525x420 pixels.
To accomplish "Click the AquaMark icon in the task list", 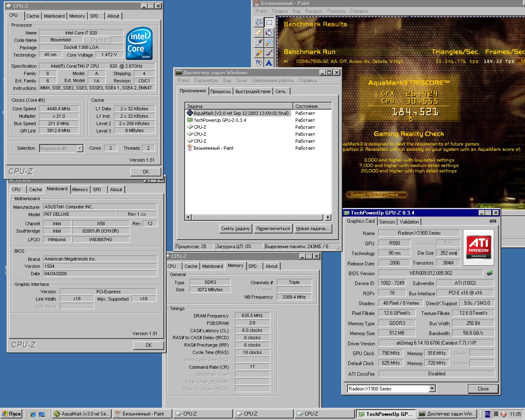I will point(189,113).
